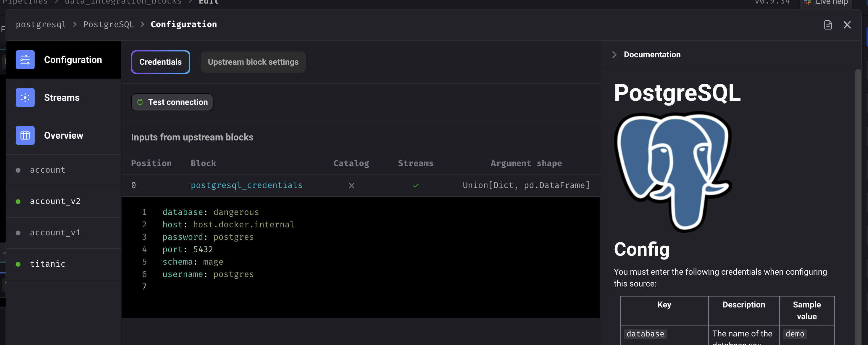This screenshot has height=345, width=868.
Task: Collapse the Documentation panel chevron
Action: point(614,54)
